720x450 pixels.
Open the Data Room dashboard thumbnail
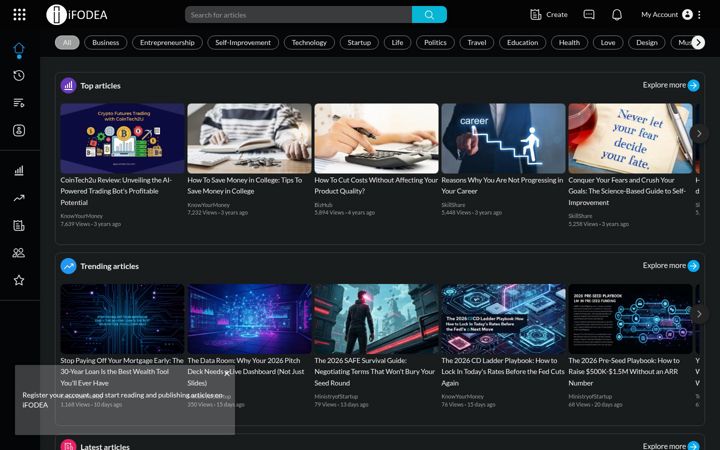click(x=249, y=319)
